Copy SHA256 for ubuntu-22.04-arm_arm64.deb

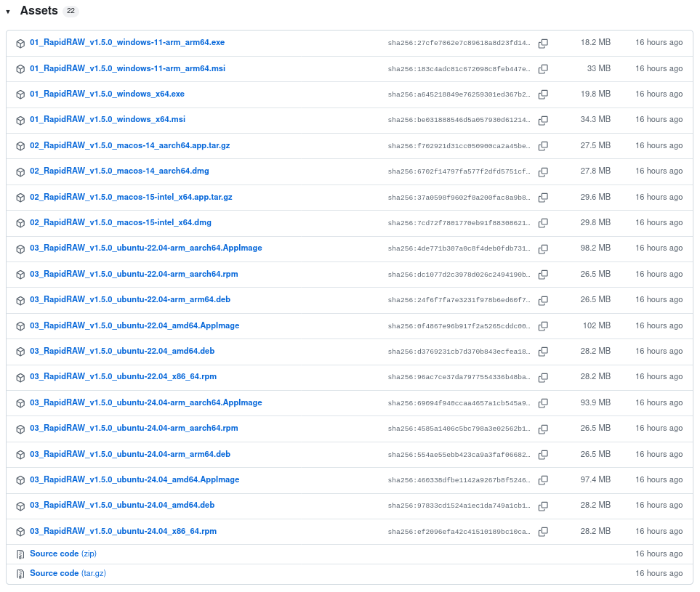pos(543,300)
